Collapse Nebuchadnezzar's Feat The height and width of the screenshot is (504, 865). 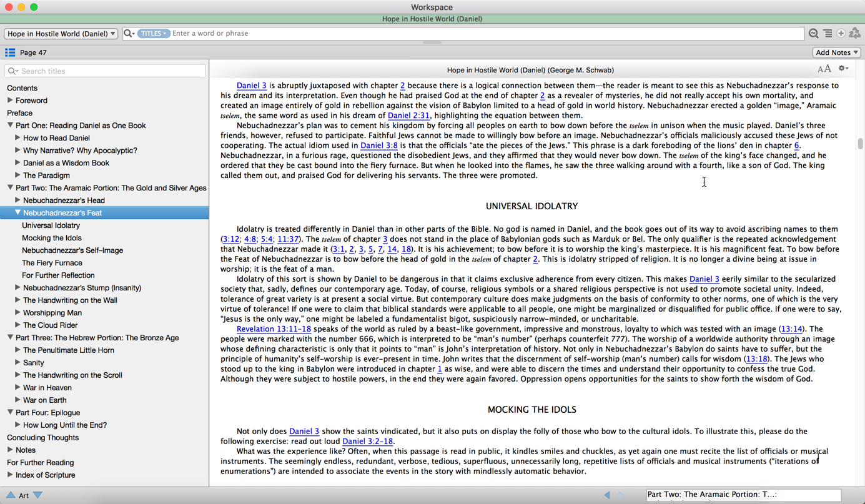click(17, 213)
